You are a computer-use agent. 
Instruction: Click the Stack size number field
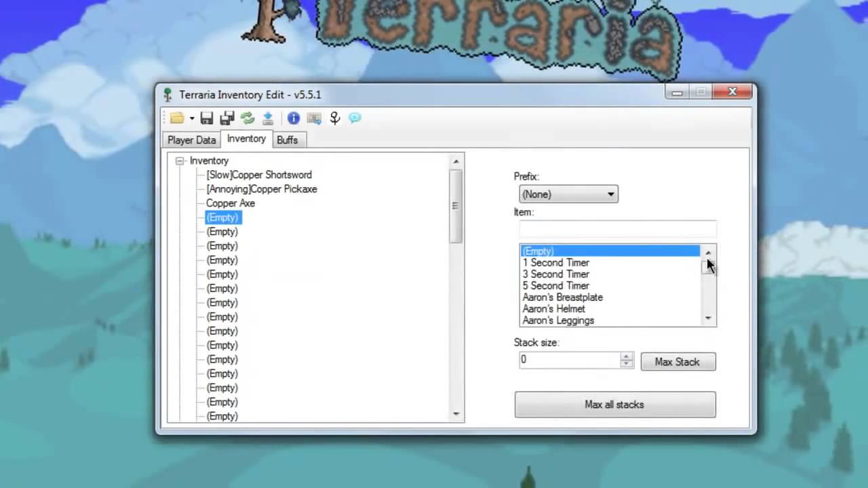pyautogui.click(x=570, y=360)
